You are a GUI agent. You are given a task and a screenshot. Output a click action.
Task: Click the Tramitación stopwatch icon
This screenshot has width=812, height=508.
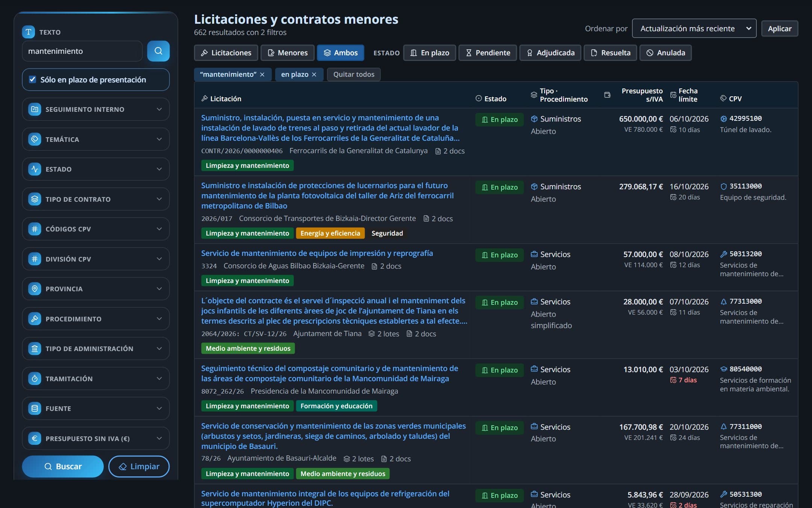(x=35, y=379)
